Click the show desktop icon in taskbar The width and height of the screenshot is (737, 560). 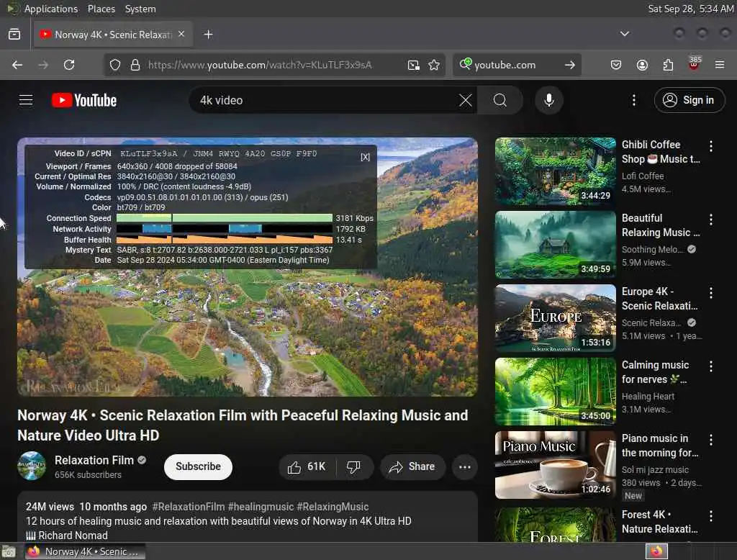tap(9, 551)
